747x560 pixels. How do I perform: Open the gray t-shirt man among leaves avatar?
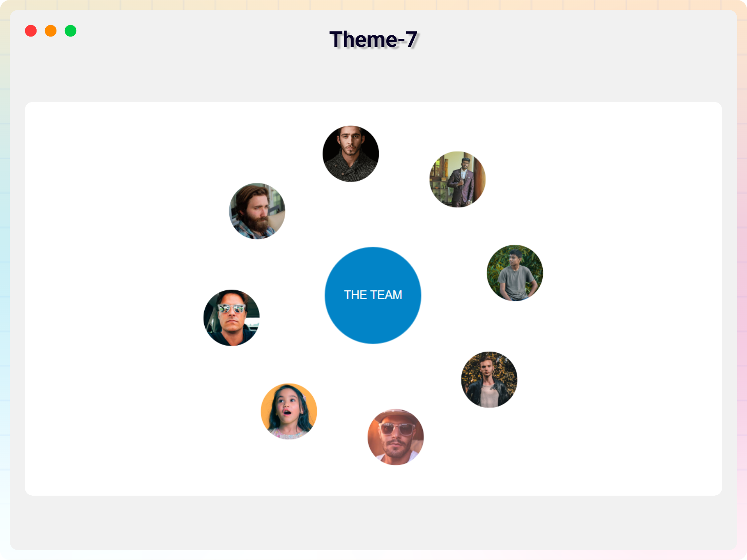click(x=515, y=273)
